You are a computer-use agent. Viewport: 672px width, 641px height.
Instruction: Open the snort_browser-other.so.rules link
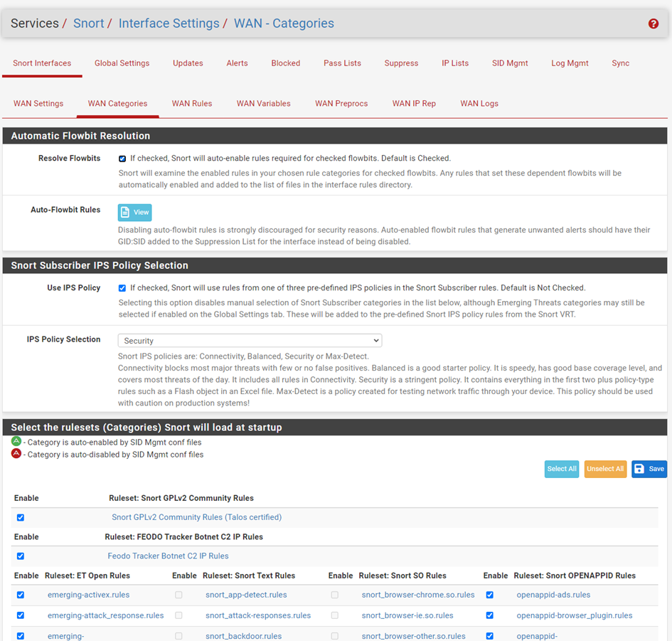pos(413,636)
